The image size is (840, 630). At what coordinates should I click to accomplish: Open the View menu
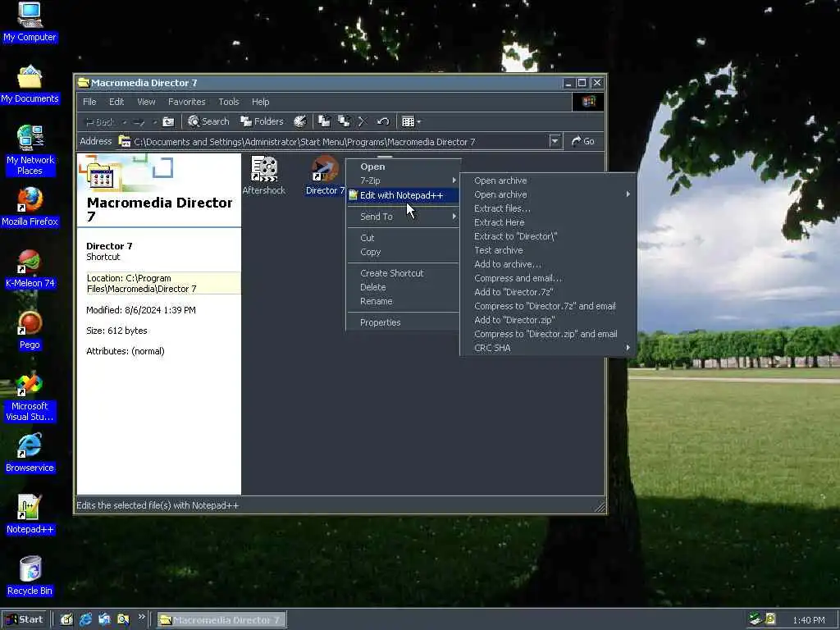point(146,102)
